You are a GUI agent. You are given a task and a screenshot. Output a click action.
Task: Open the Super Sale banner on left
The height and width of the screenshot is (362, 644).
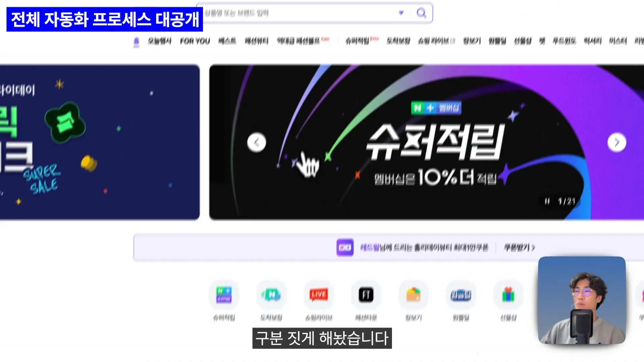click(x=100, y=142)
